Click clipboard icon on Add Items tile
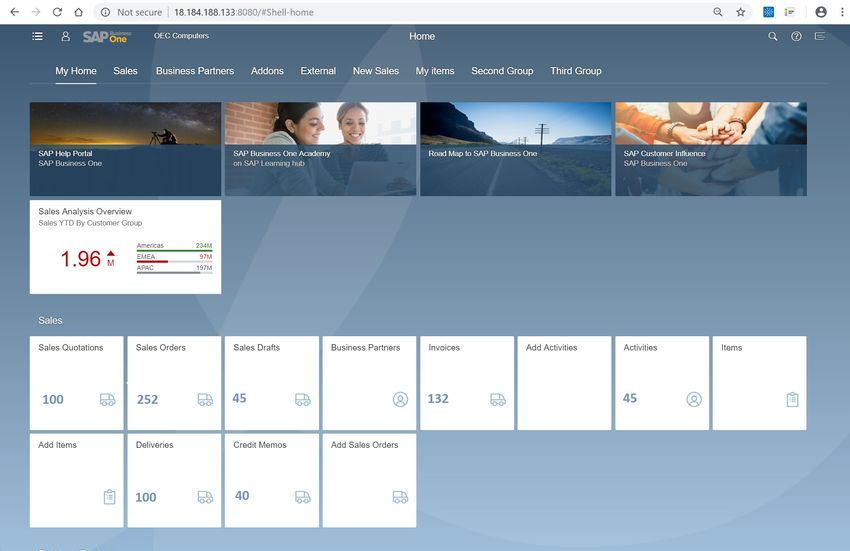 click(110, 497)
